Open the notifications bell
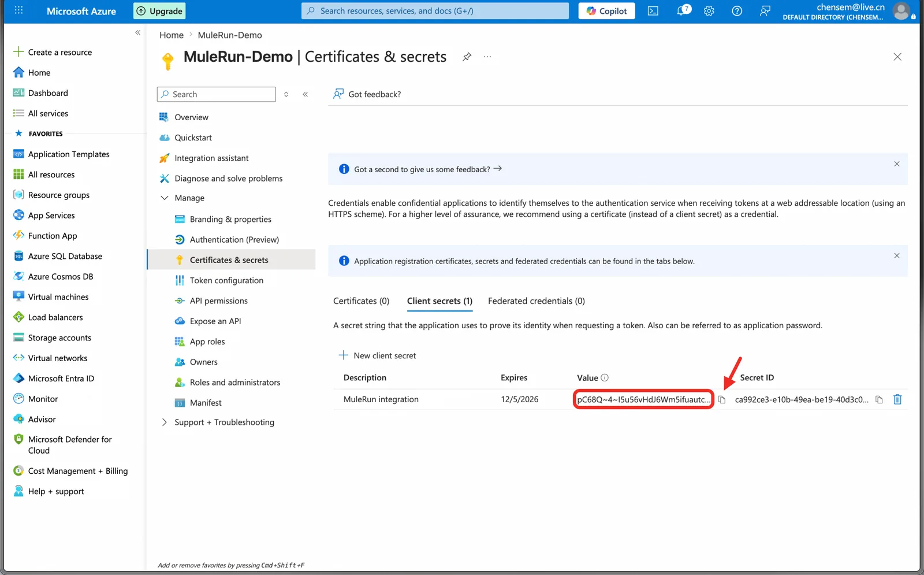Screen dimensions: 924x575 coord(683,10)
